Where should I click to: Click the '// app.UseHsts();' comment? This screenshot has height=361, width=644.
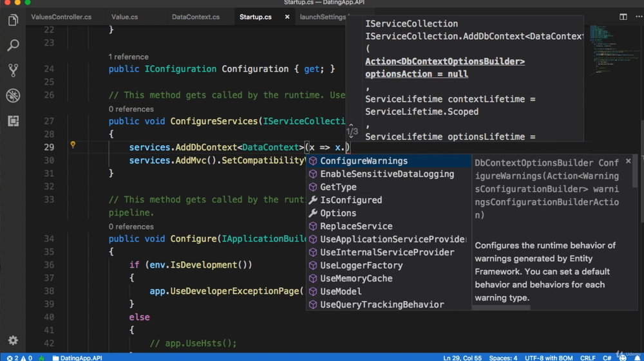coord(193,344)
